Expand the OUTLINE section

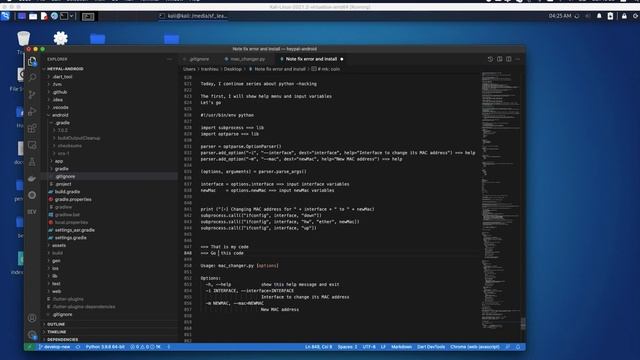tap(56, 324)
